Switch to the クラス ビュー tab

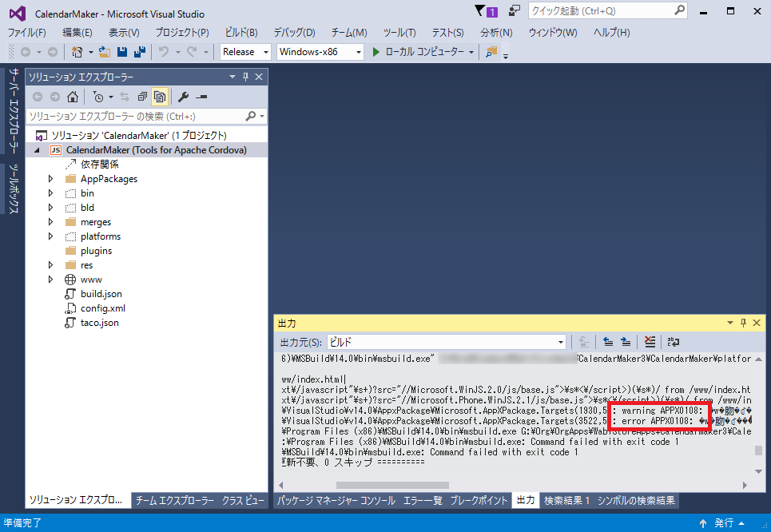tap(243, 501)
